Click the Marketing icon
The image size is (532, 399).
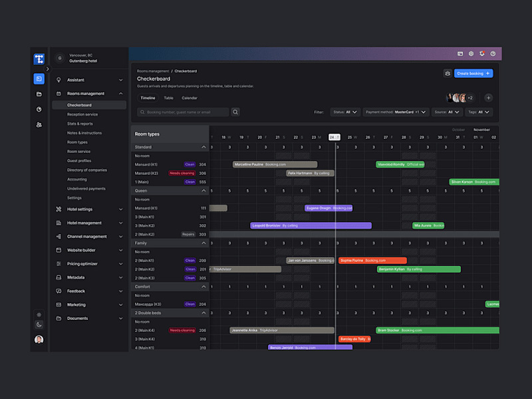coord(59,305)
